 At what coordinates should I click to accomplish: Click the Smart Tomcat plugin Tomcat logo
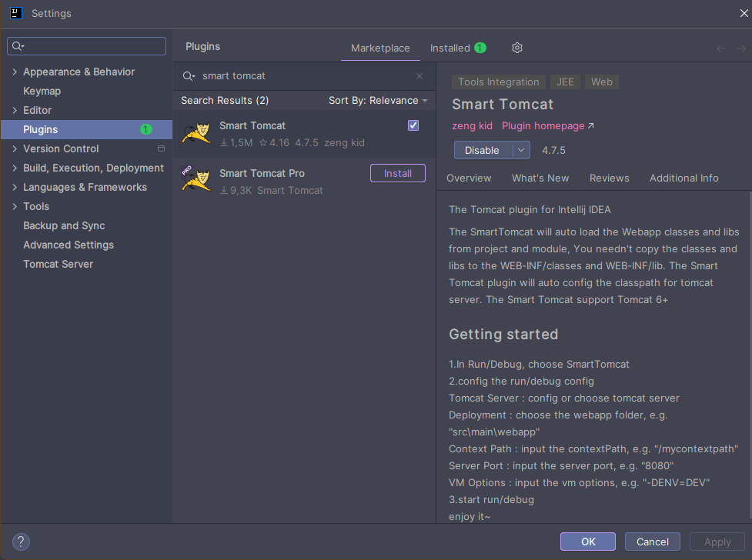196,132
